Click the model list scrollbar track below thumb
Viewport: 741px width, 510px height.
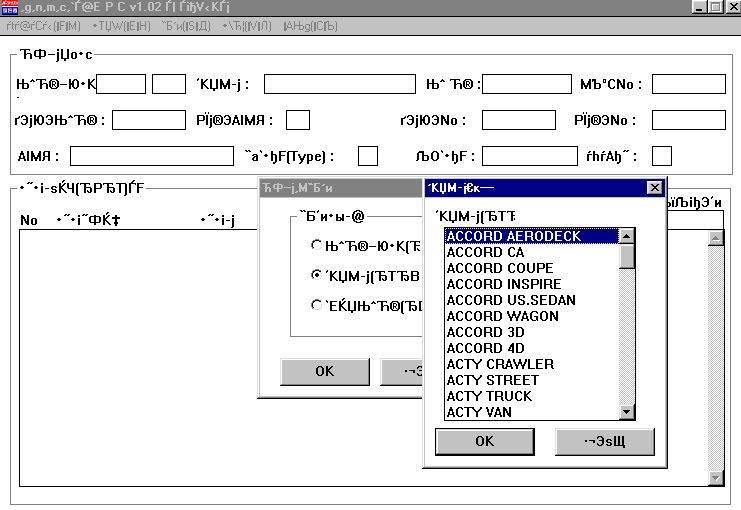pyautogui.click(x=627, y=337)
